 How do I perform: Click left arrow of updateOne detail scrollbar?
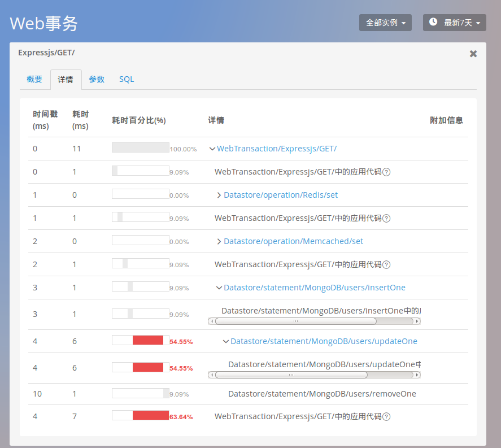pos(211,375)
